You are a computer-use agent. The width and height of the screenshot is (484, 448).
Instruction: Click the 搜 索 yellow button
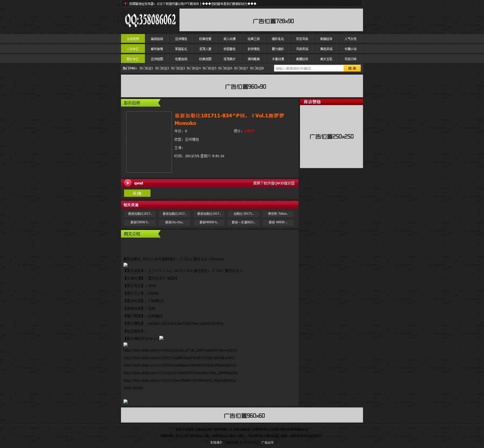point(352,68)
